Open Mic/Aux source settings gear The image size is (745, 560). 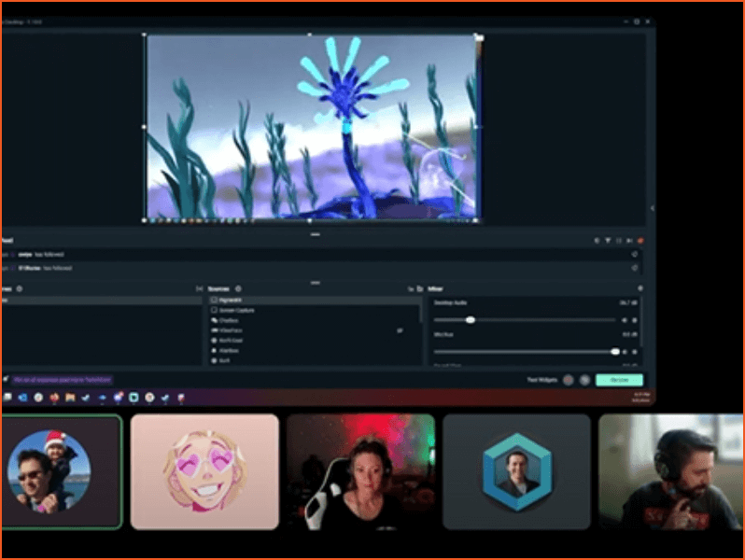click(636, 352)
